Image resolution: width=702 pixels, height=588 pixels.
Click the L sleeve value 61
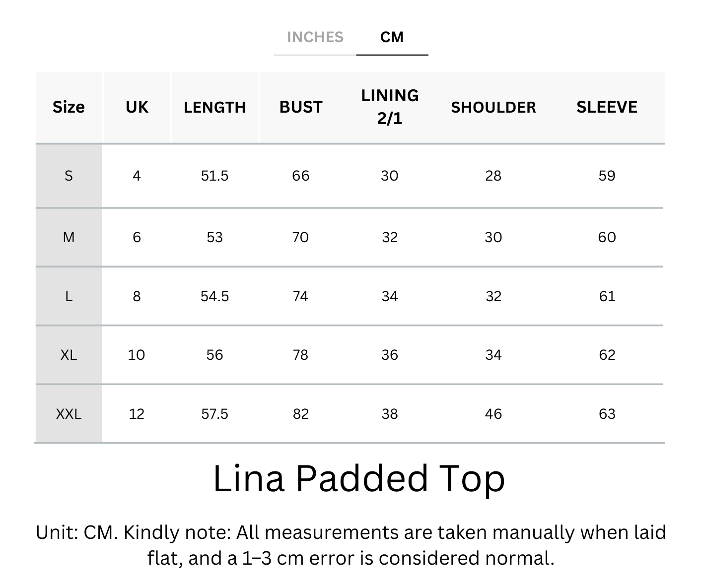point(607,296)
